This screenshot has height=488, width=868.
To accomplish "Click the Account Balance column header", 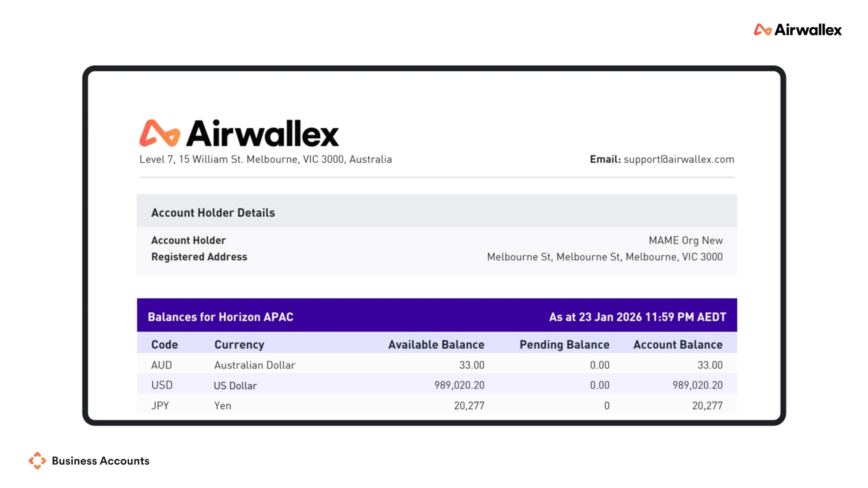I will (678, 344).
